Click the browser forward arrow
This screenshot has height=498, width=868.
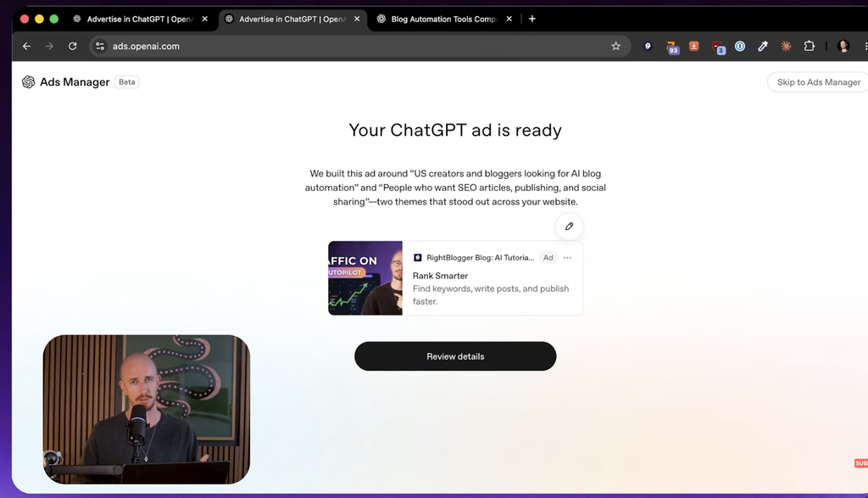[x=49, y=47]
